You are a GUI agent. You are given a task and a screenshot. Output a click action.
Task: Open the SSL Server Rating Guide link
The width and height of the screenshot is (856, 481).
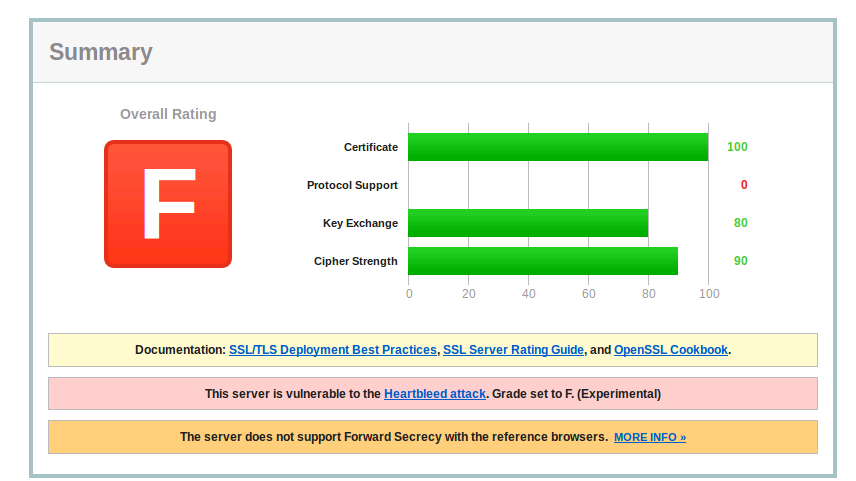513,350
